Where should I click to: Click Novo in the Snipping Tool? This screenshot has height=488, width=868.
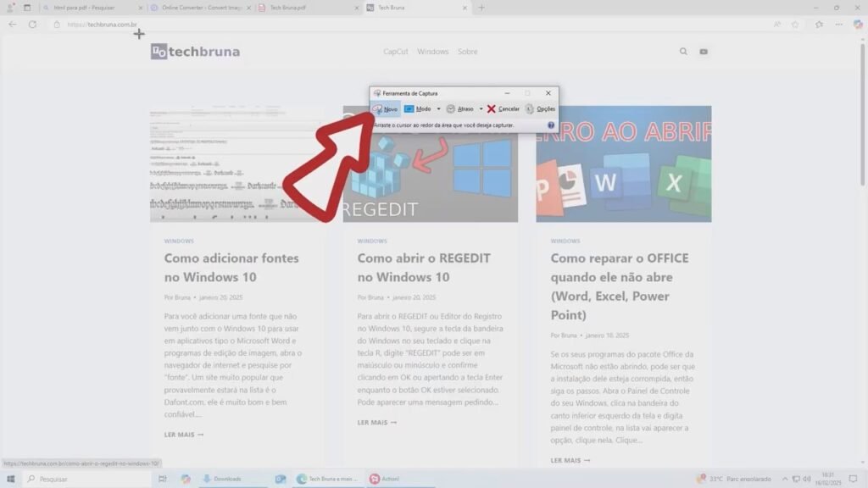pyautogui.click(x=386, y=109)
